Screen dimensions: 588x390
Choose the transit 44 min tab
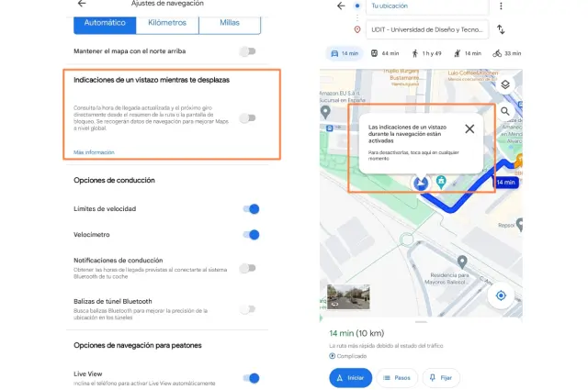[384, 53]
